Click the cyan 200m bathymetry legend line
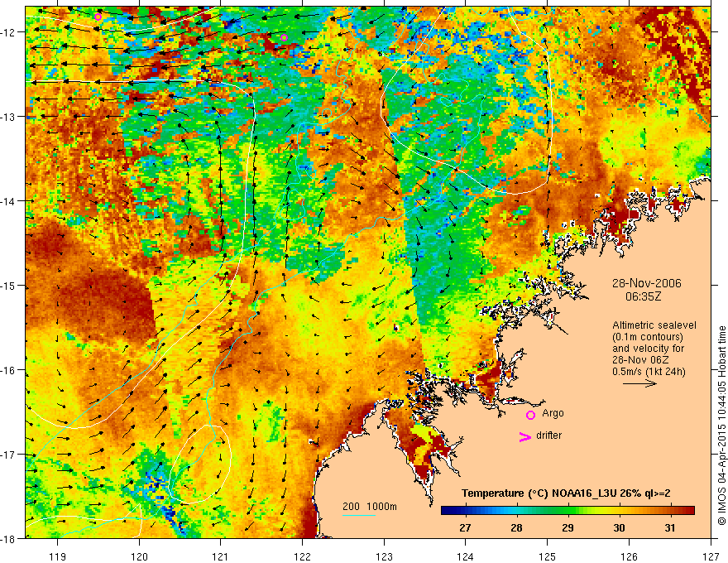The image size is (728, 563). tap(359, 515)
